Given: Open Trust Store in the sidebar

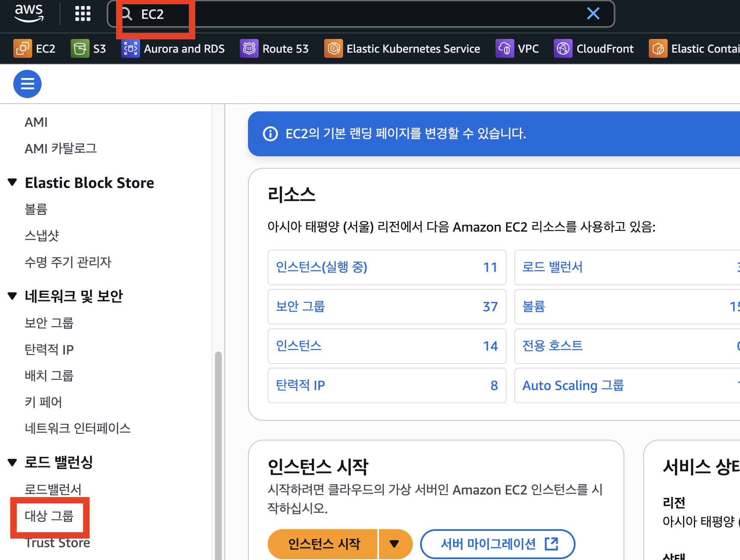Looking at the screenshot, I should point(57,542).
